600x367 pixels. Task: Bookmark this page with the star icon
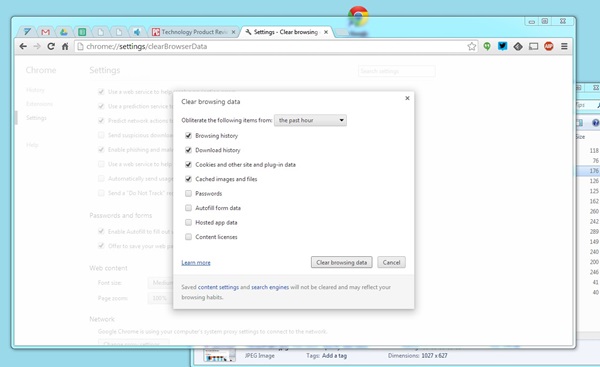[x=471, y=46]
